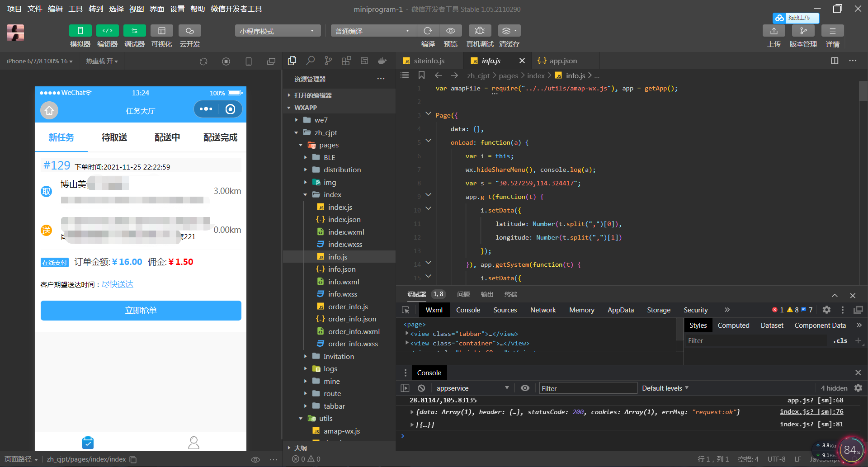Click the console Filter input field
This screenshot has width=868, height=467.
588,388
